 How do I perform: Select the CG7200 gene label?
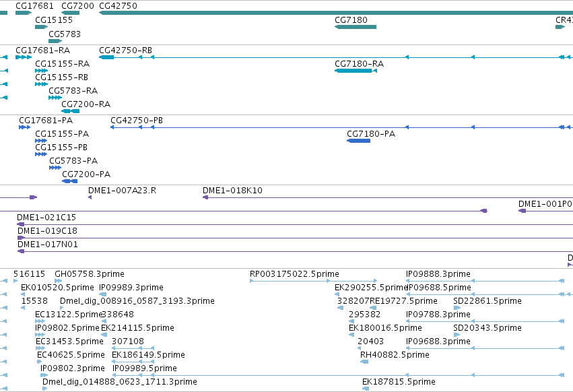coord(77,6)
